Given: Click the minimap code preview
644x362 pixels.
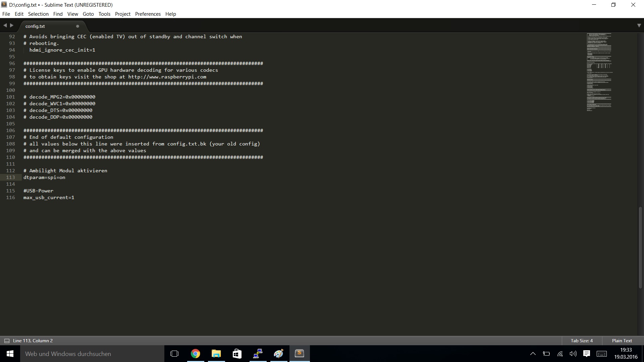Looking at the screenshot, I should tap(599, 72).
